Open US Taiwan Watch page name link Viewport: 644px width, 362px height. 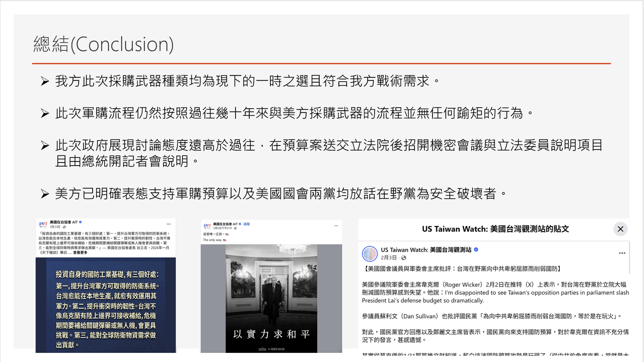[x=426, y=250]
